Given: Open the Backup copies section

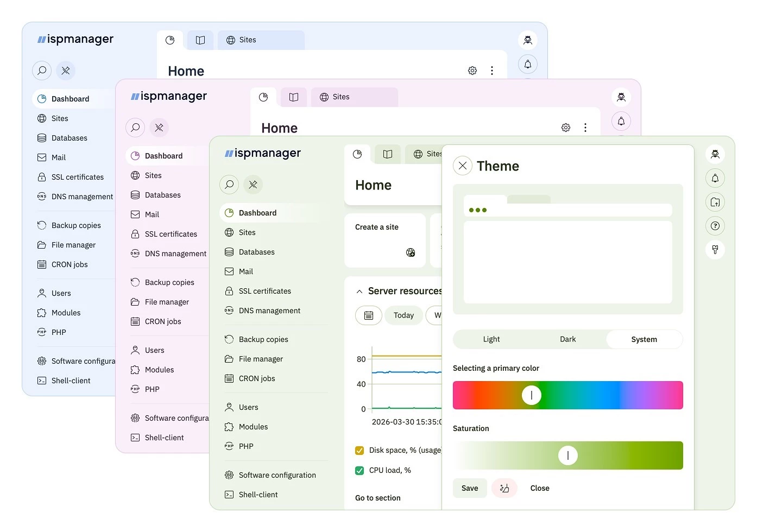Looking at the screenshot, I should pyautogui.click(x=263, y=339).
